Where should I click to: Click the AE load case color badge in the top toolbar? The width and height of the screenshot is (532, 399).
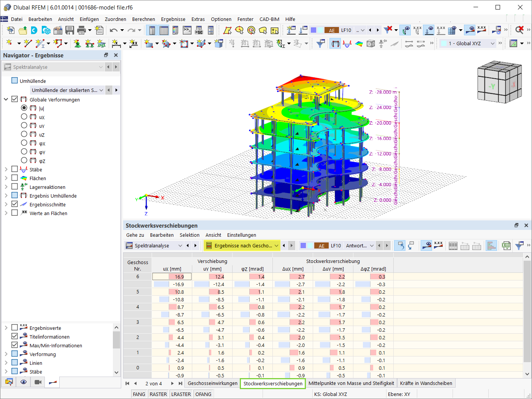pos(332,30)
